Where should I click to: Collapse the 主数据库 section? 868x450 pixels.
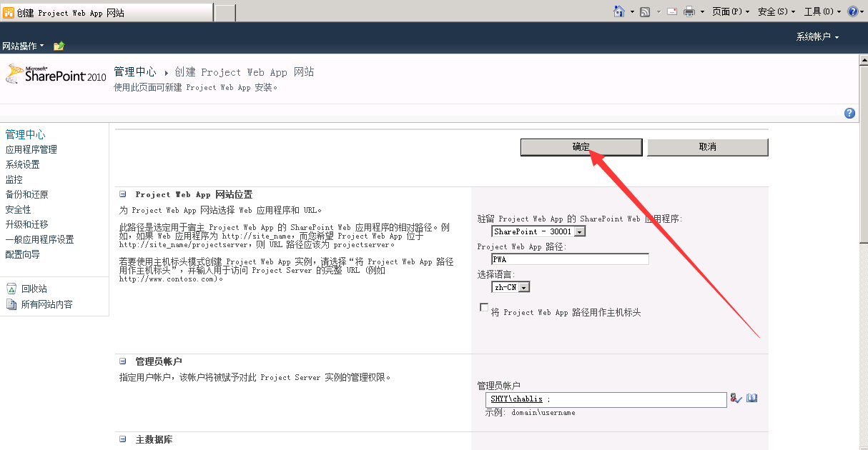[122, 439]
